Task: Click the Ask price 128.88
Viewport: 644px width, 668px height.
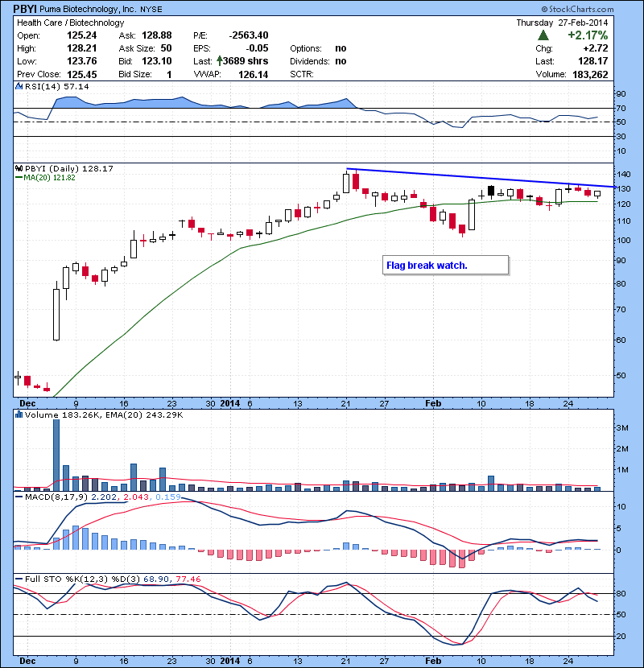Action: tap(157, 35)
